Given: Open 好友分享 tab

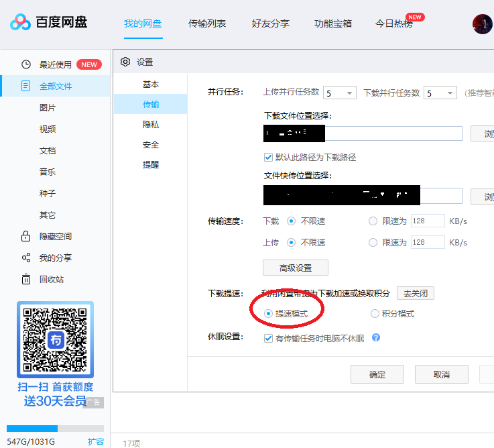Looking at the screenshot, I should coord(270,23).
